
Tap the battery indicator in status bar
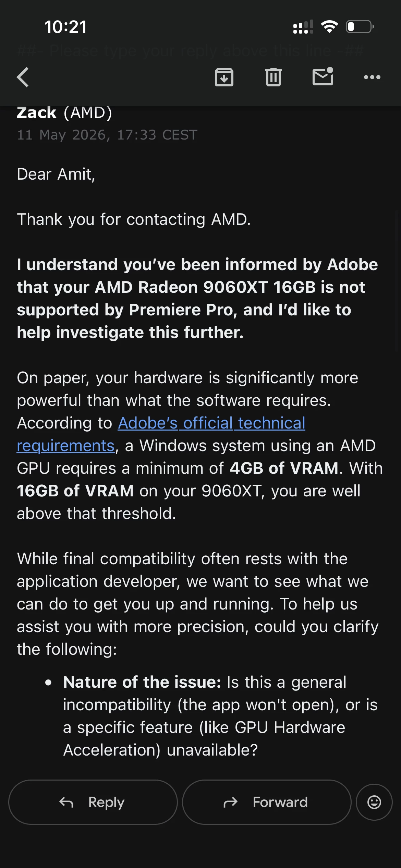tap(360, 26)
